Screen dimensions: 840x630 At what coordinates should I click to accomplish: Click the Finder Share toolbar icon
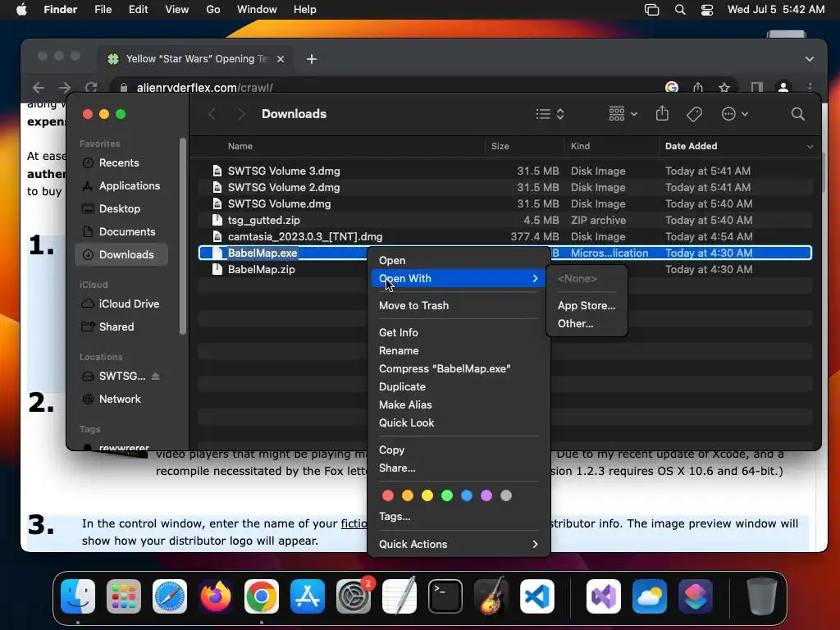coord(662,113)
